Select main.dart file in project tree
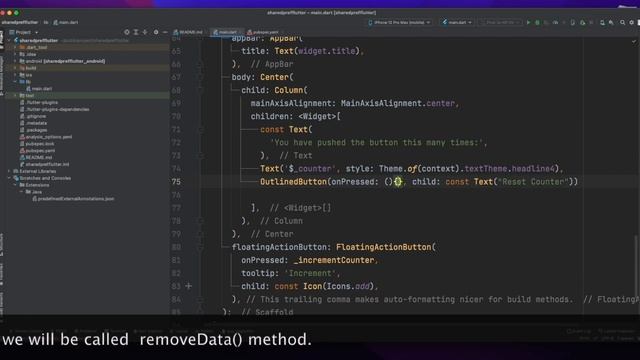 coord(39,89)
